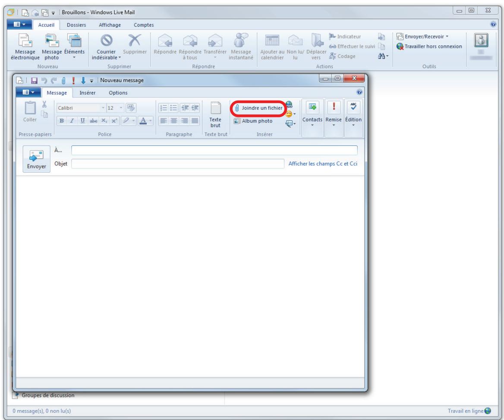Justify the paragraph text
This screenshot has width=504, height=420.
click(195, 120)
